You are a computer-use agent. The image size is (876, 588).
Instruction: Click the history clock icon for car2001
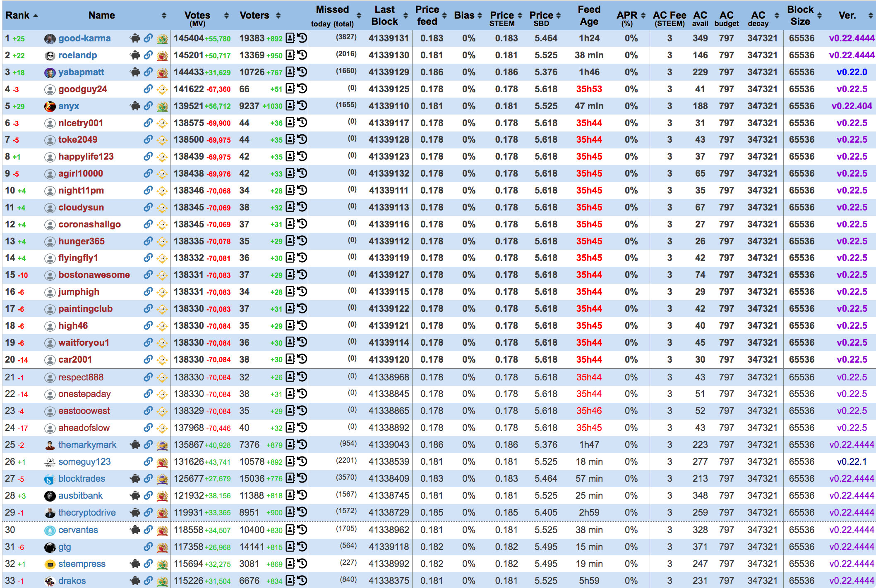[302, 359]
